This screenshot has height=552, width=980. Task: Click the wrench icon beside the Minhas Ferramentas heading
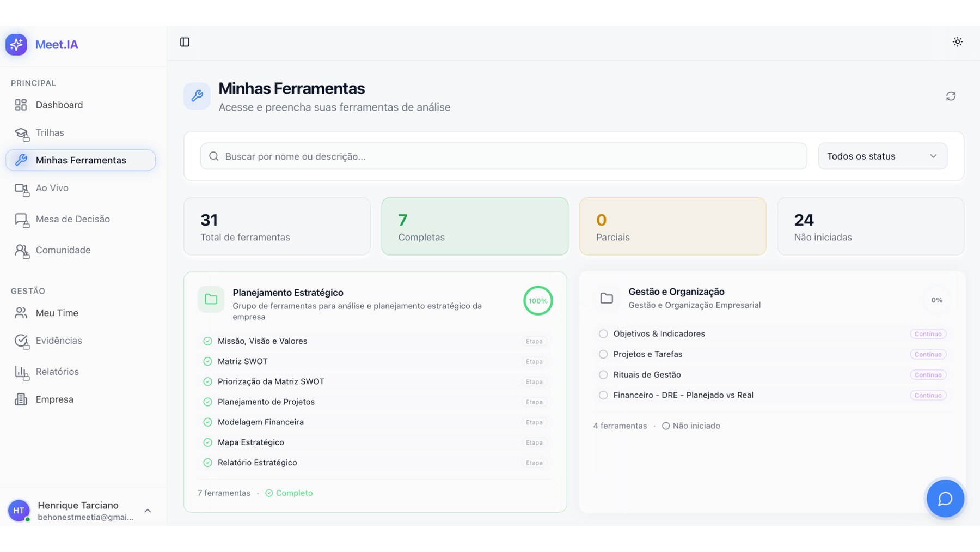[x=197, y=96]
